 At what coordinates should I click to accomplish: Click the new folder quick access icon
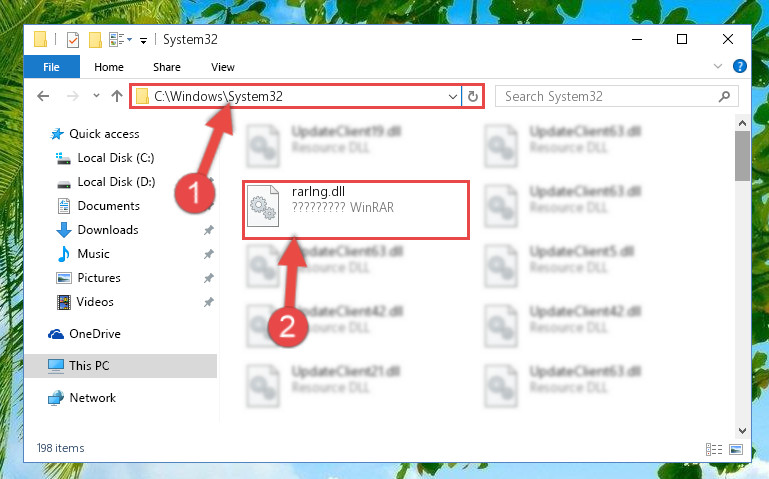[x=95, y=40]
